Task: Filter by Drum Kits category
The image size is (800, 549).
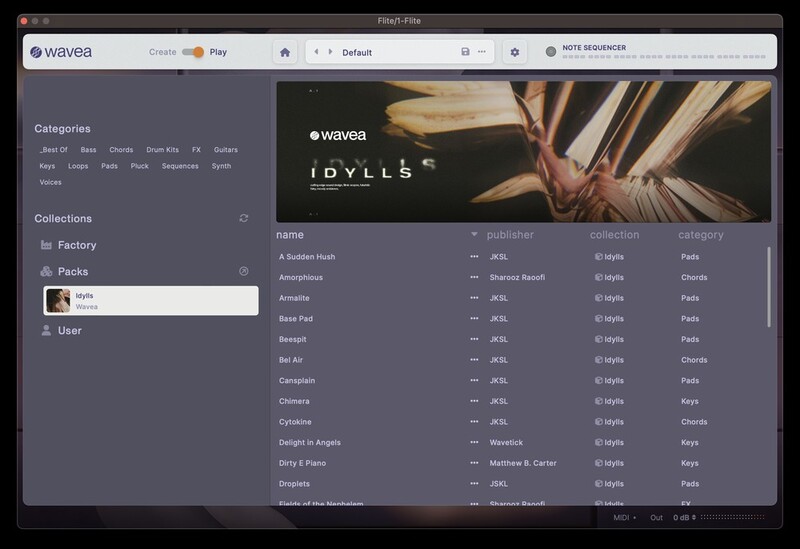Action: (x=162, y=149)
